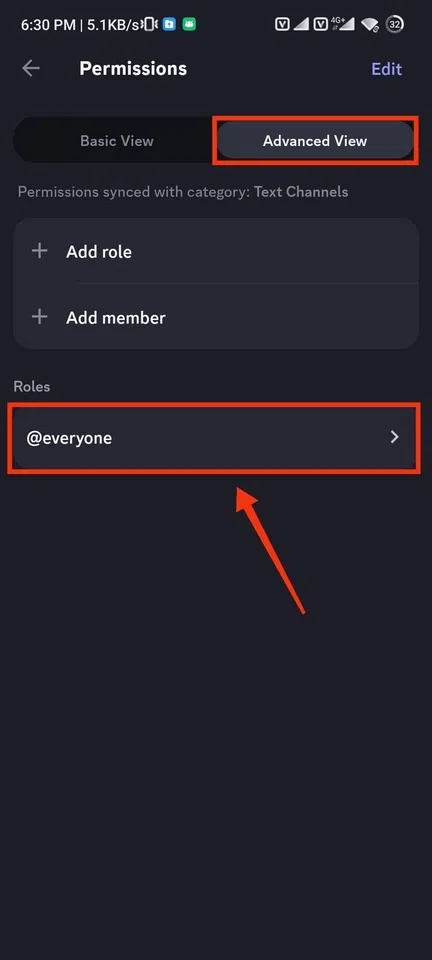432x960 pixels.
Task: Switch to the Basic View tab
Action: click(117, 141)
